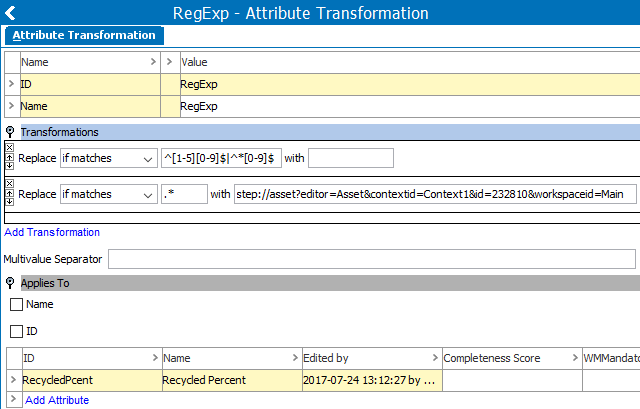
Task: Select the Attribute Transformation tab
Action: click(x=84, y=35)
